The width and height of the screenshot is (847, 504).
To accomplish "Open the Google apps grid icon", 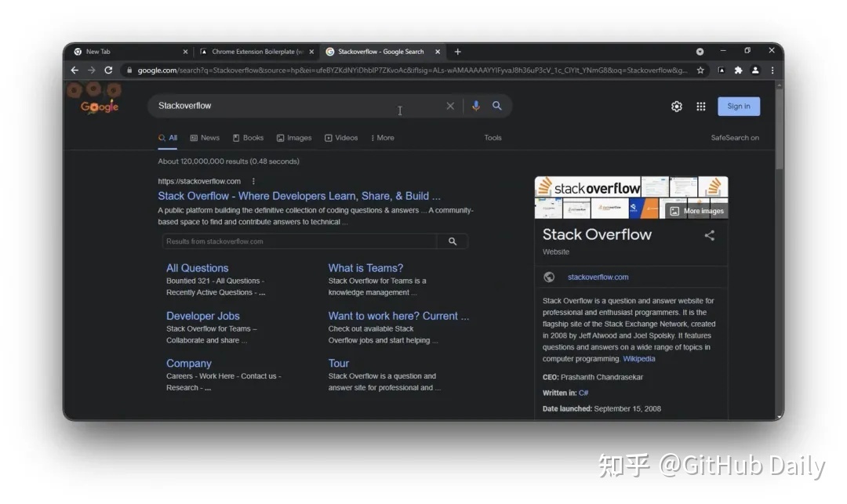I will 700,107.
